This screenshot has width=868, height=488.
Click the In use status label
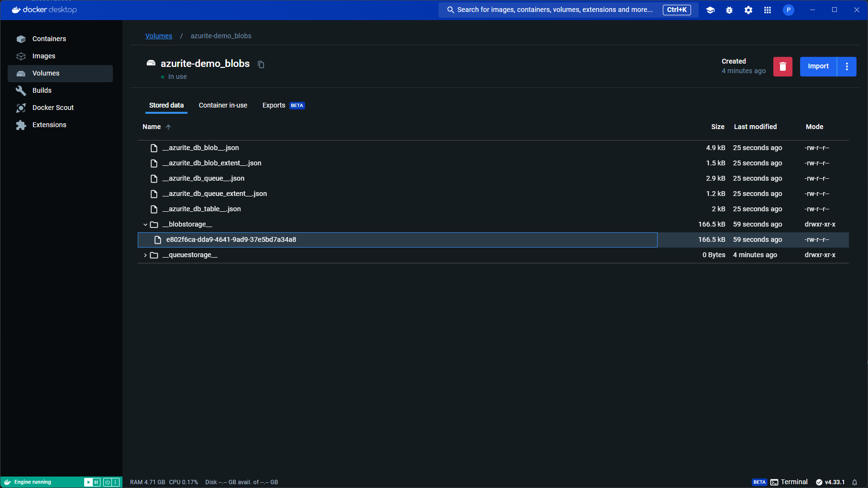point(177,76)
